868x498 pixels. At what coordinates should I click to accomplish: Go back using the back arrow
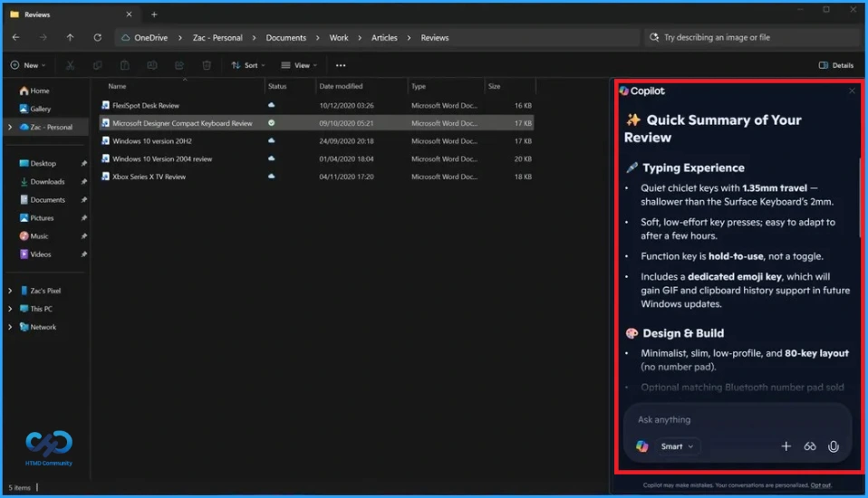point(16,38)
